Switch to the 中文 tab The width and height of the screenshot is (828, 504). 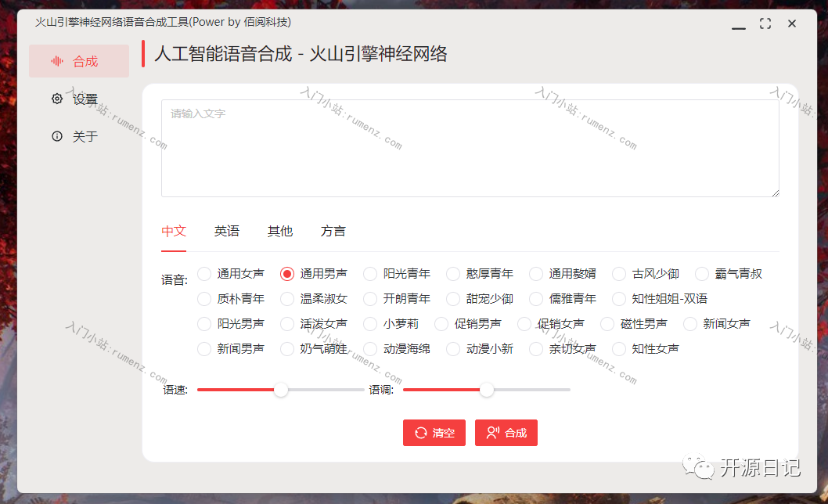tap(174, 232)
